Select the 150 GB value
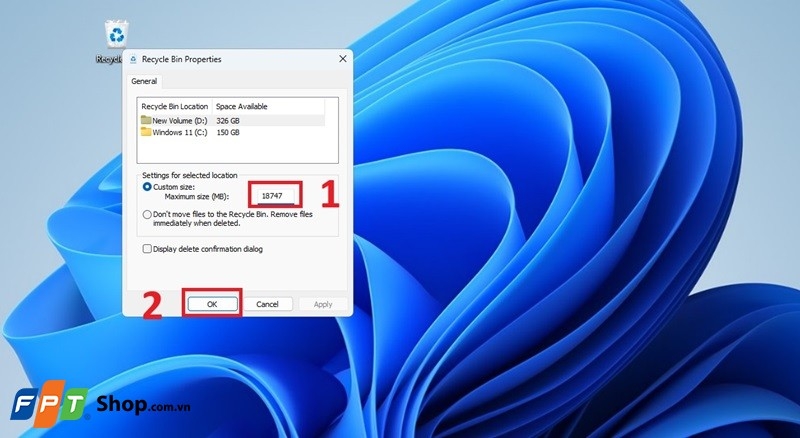The image size is (800, 438). [x=228, y=133]
